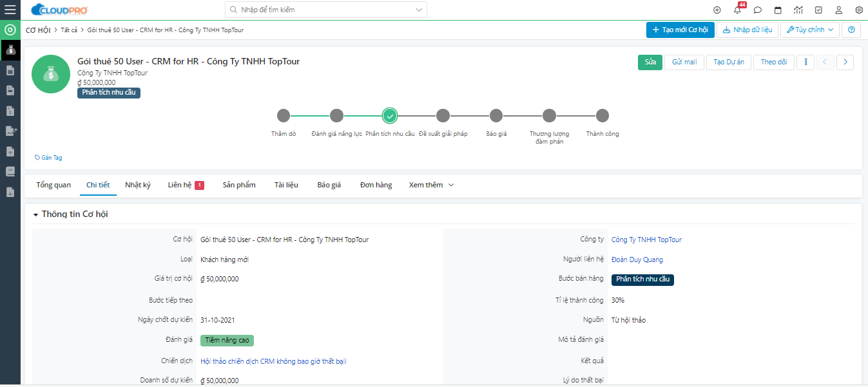868x387 pixels.
Task: Click the Nhập để tìm kiếm search field
Action: (326, 10)
